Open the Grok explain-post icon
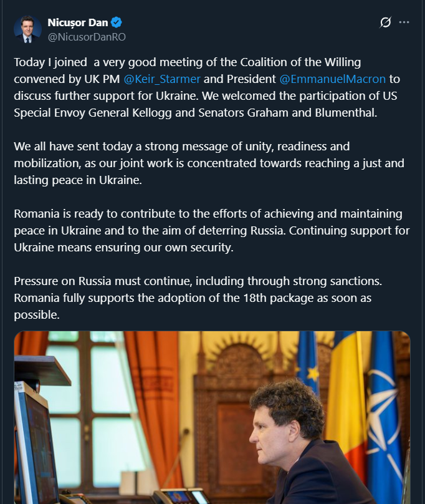Image resolution: width=425 pixels, height=504 pixels. coord(386,22)
